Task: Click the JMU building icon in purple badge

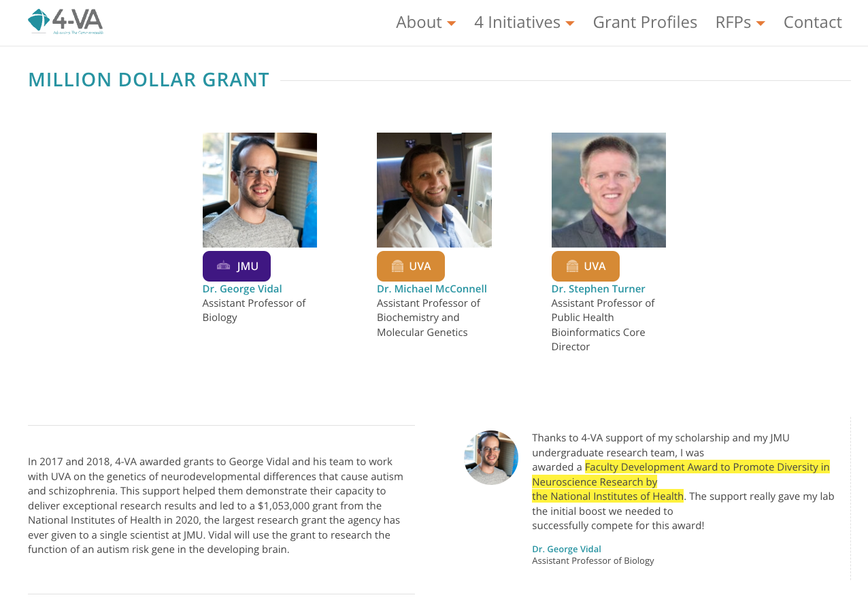Action: tap(223, 266)
